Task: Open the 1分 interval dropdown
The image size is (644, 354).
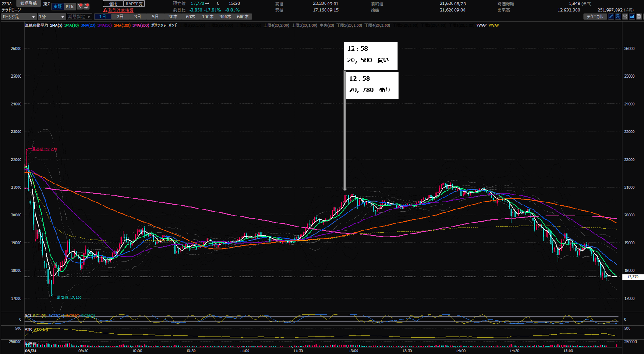Action: tap(51, 17)
